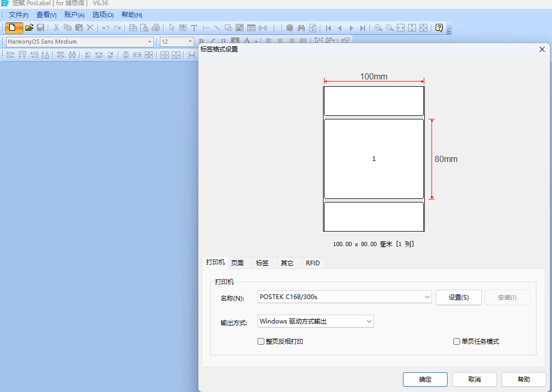Image resolution: width=552 pixels, height=392 pixels.
Task: Click the 100.00 x 80.00 毫米 summary text
Action: pyautogui.click(x=373, y=244)
